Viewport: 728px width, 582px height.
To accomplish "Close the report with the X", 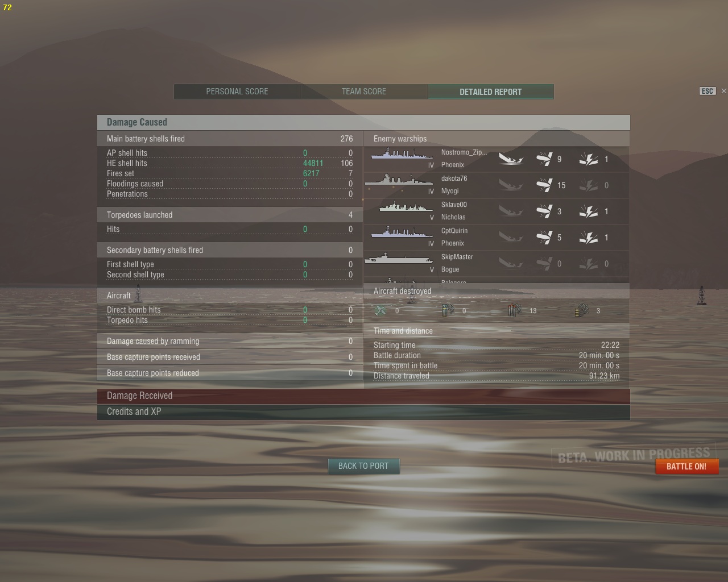I will coord(723,91).
